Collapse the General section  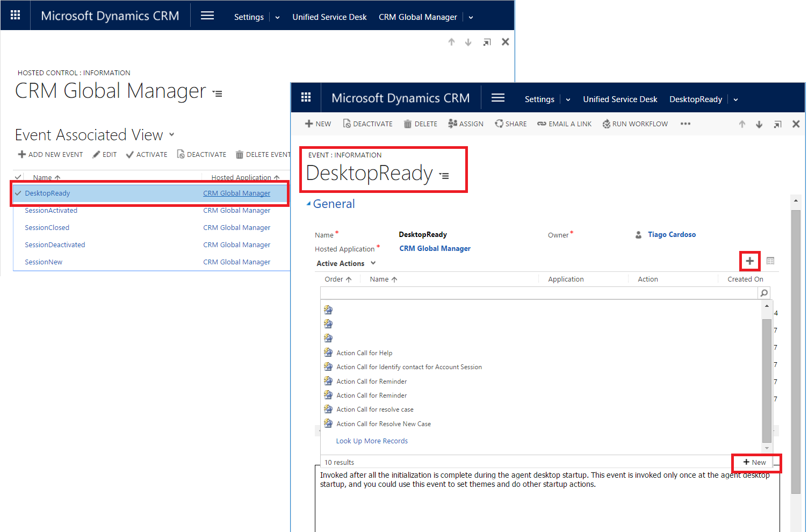(309, 204)
